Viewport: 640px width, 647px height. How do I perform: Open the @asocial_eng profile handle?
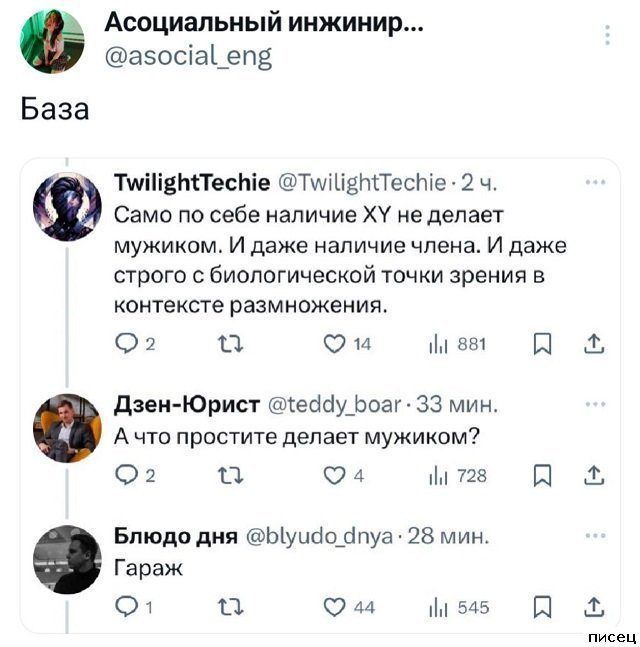(x=188, y=58)
